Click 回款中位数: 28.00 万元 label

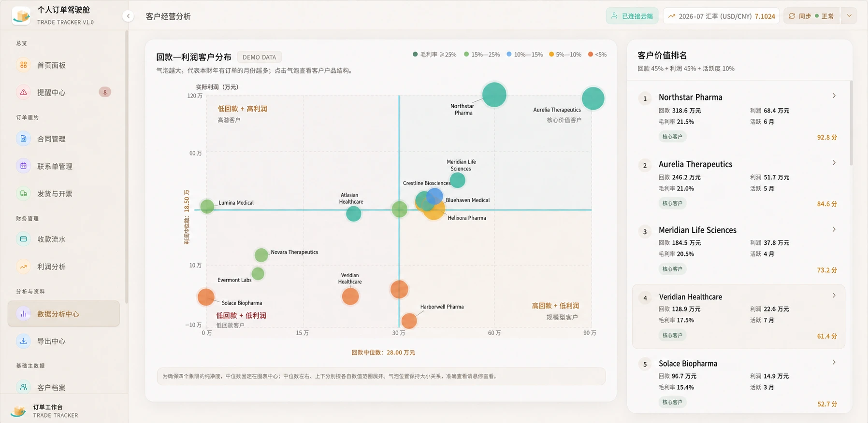point(383,352)
